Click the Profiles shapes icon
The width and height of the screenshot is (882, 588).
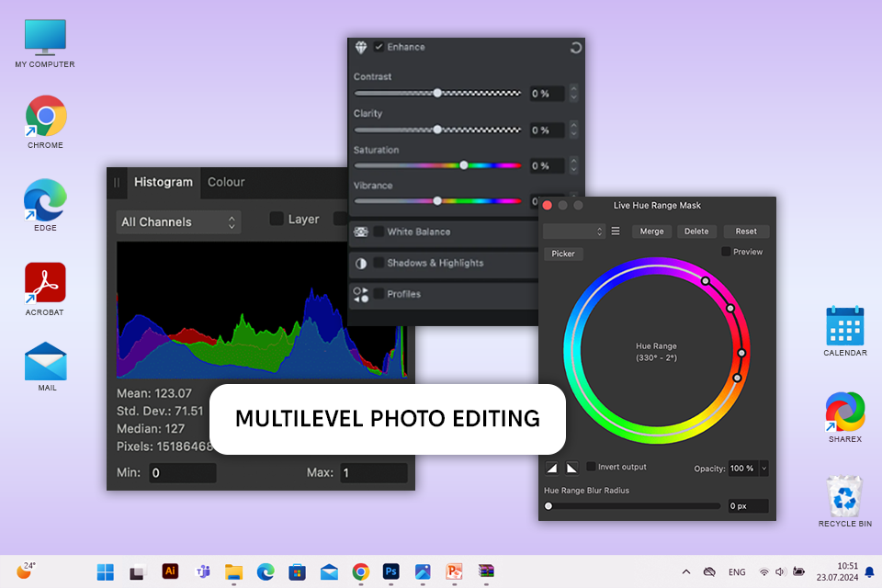click(x=360, y=294)
